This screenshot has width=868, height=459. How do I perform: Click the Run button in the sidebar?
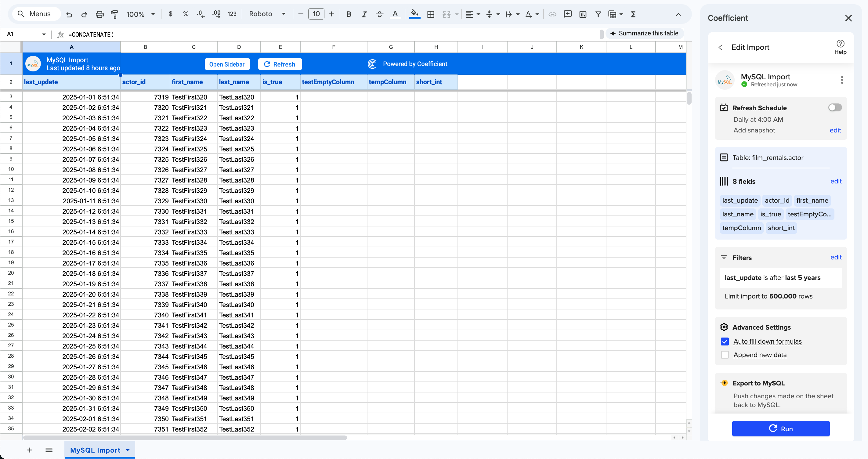[781, 428]
